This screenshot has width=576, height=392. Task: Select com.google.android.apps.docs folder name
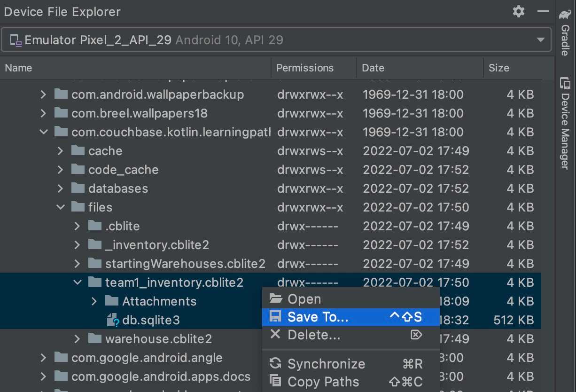(x=161, y=376)
